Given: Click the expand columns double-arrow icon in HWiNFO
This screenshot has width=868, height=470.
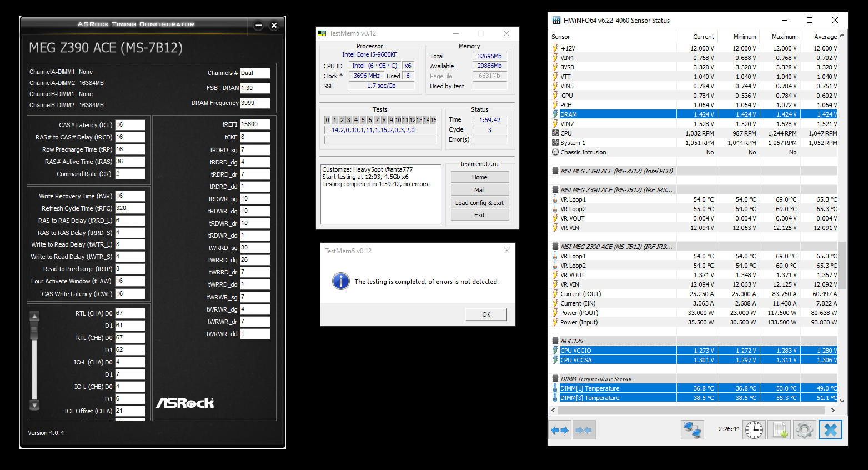Looking at the screenshot, I should point(560,430).
